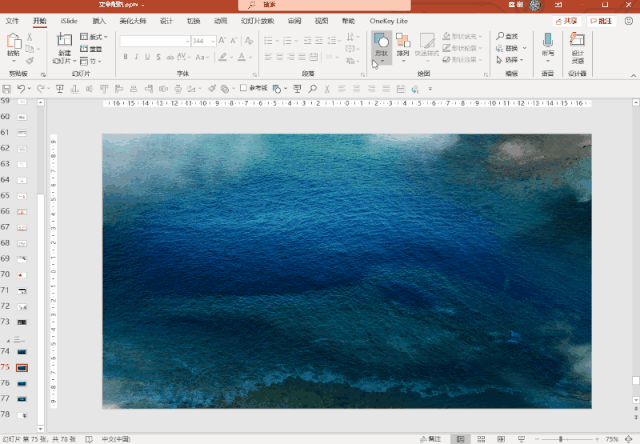Click Decrease Indent icon
The height and width of the screenshot is (444, 640).
coord(307,40)
